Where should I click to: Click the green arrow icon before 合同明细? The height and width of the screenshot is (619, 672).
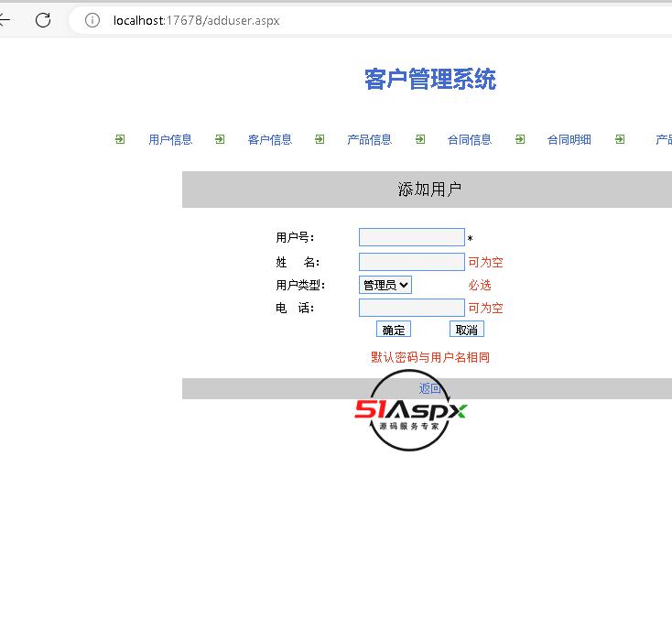pos(520,139)
